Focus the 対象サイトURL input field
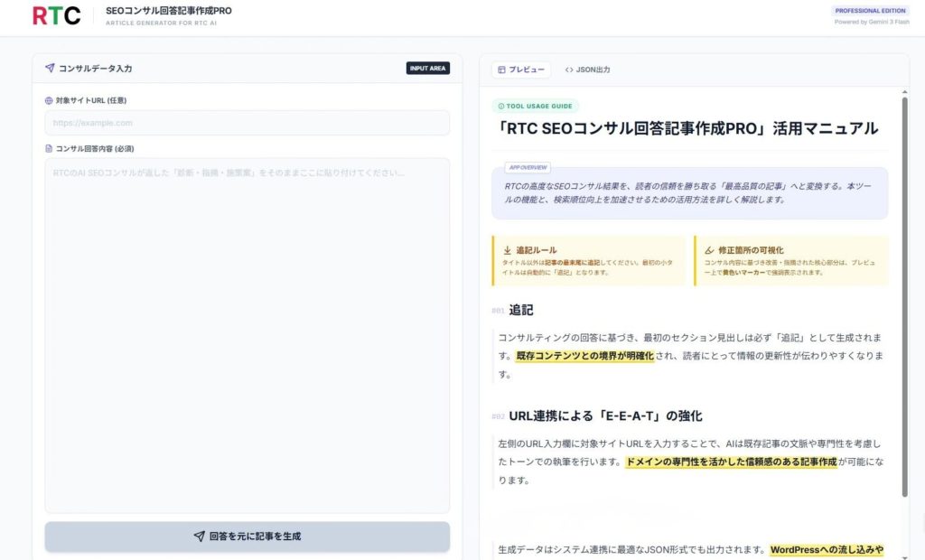925x560 pixels. point(247,123)
